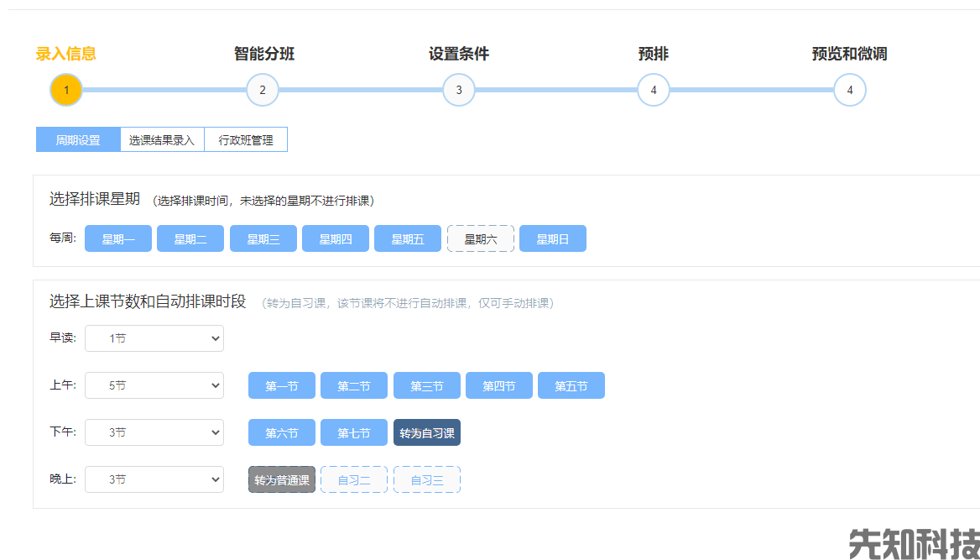The height and width of the screenshot is (560, 980).
Task: Toggle 星期日 scheduling day
Action: (x=552, y=239)
